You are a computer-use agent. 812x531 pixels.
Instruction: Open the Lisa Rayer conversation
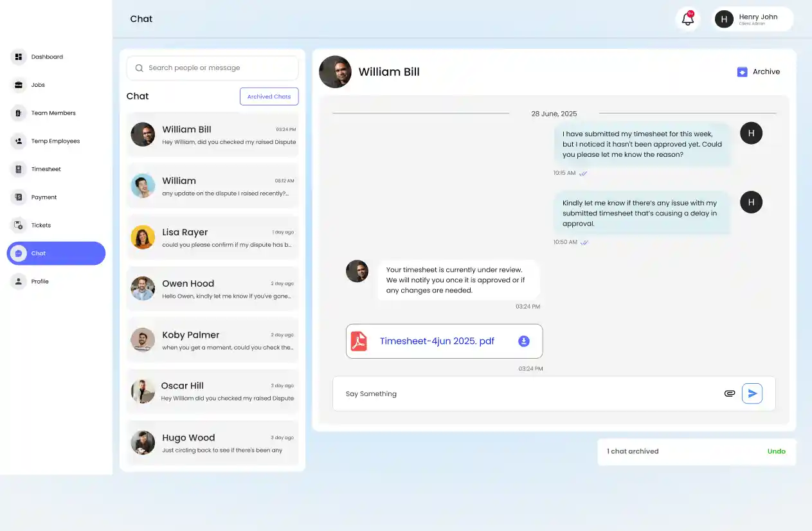click(212, 237)
